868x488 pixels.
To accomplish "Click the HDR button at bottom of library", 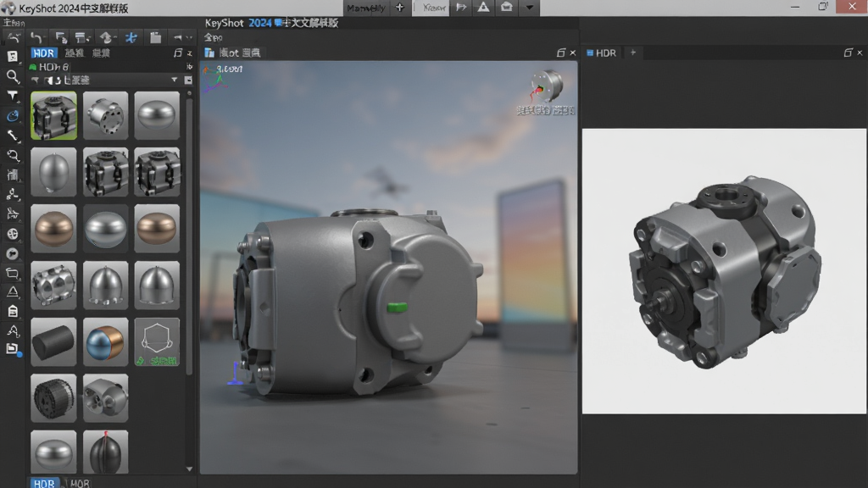I will (x=44, y=483).
